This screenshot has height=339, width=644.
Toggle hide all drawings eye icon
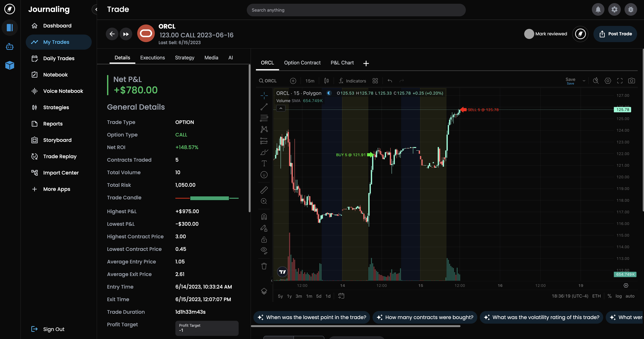(264, 250)
